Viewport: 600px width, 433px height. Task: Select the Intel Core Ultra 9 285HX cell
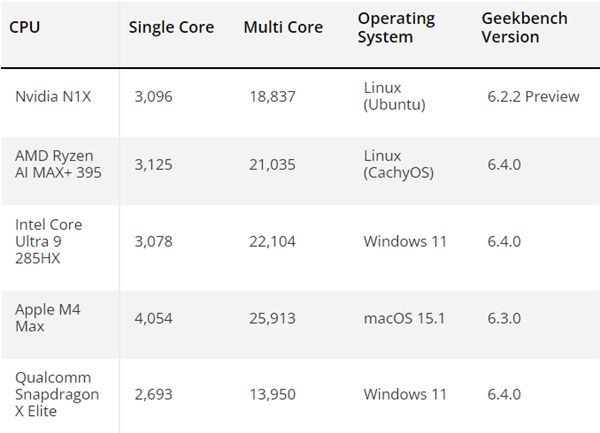(49, 241)
